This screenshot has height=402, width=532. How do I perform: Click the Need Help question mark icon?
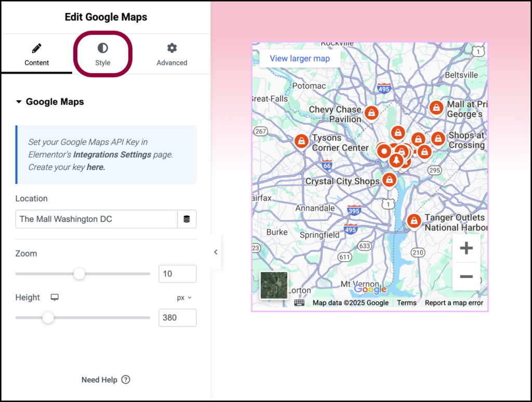coord(126,380)
